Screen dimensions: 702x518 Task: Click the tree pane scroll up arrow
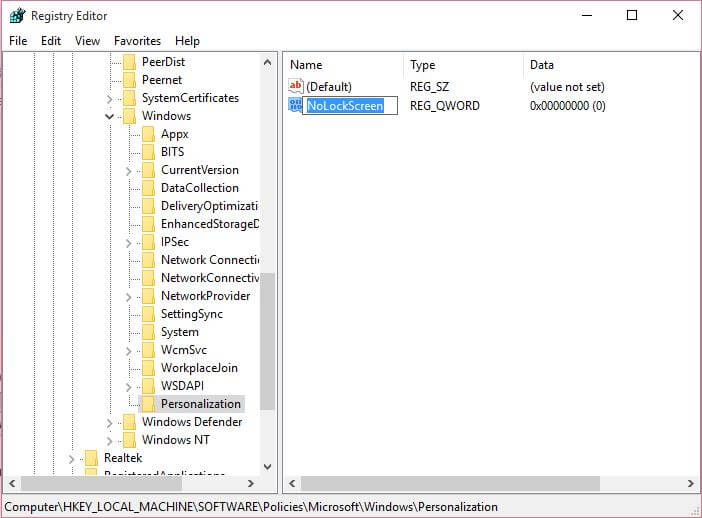[x=267, y=62]
